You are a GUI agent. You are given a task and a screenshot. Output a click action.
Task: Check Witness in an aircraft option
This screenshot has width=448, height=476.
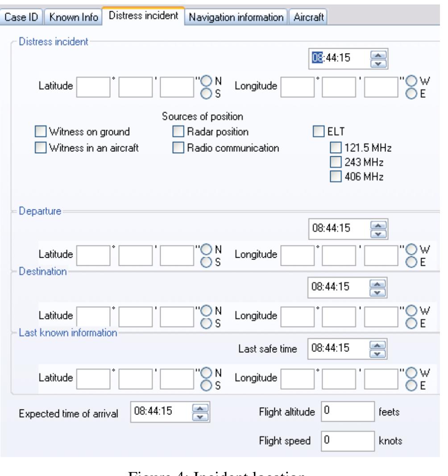[x=40, y=148]
